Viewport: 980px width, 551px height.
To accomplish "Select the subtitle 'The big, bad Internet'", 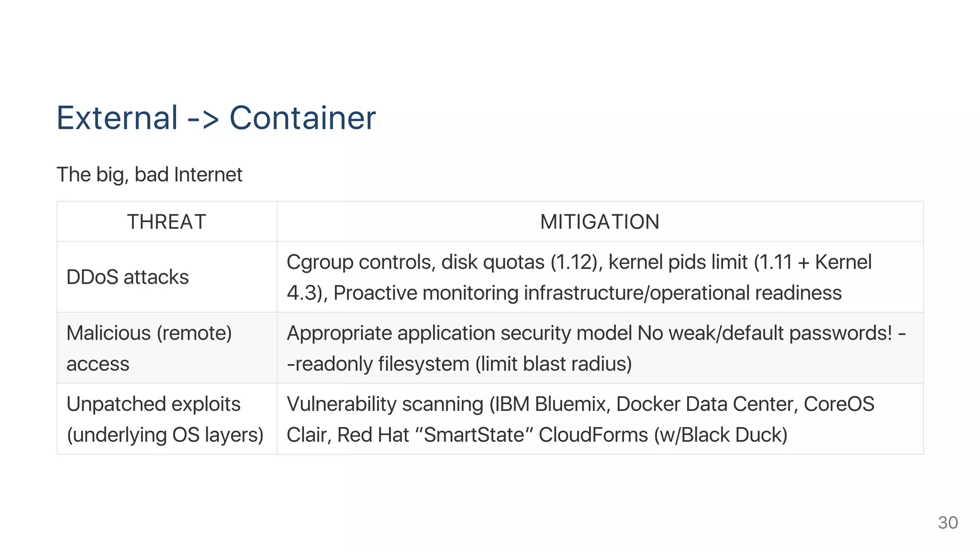I will coord(149,175).
